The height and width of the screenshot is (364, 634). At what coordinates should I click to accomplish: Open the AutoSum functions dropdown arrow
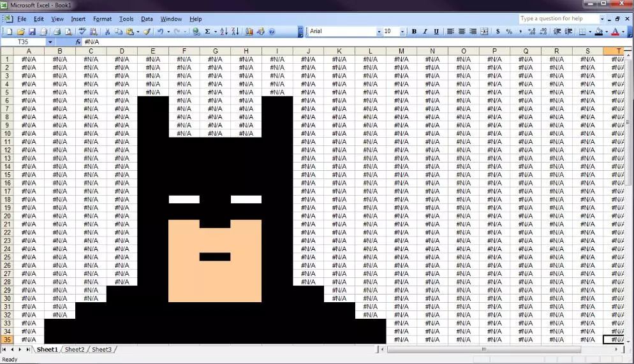pyautogui.click(x=215, y=31)
